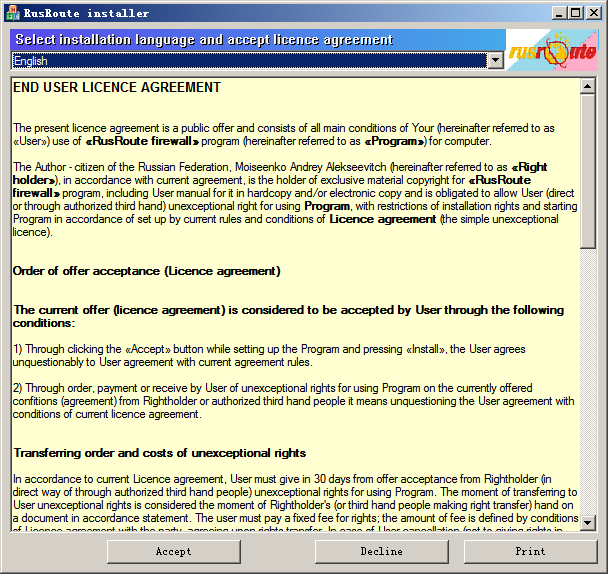Click the RusRoute installer title bar icon
Screen dimensions: 608x574
point(11,13)
